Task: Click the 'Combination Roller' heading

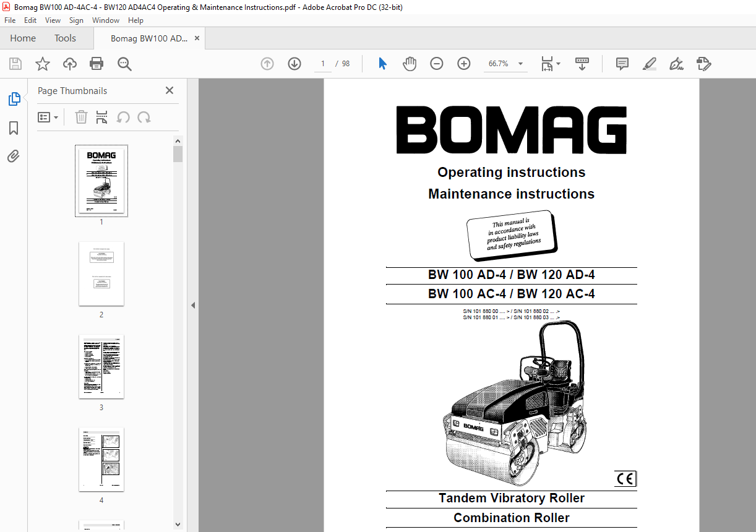Action: [x=512, y=518]
